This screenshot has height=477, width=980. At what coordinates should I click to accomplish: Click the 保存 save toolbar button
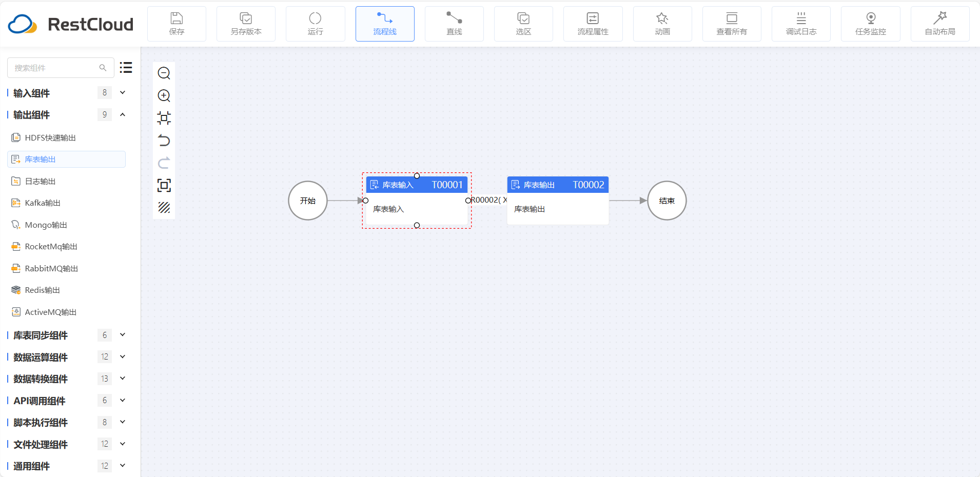[177, 24]
